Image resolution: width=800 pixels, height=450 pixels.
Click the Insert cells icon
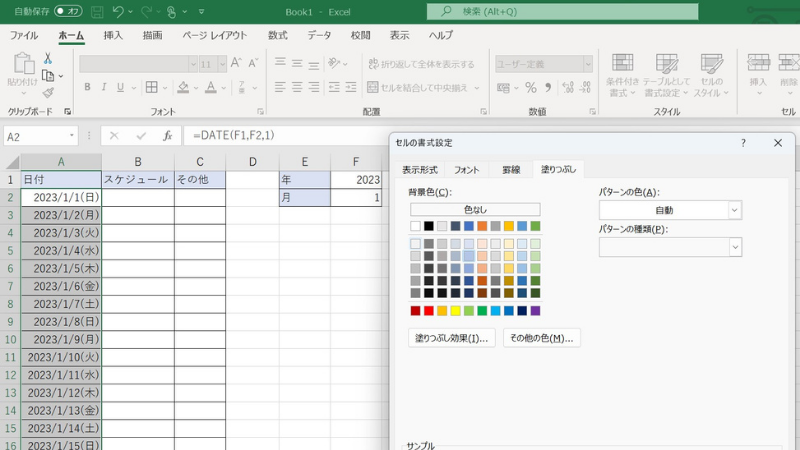tap(758, 63)
